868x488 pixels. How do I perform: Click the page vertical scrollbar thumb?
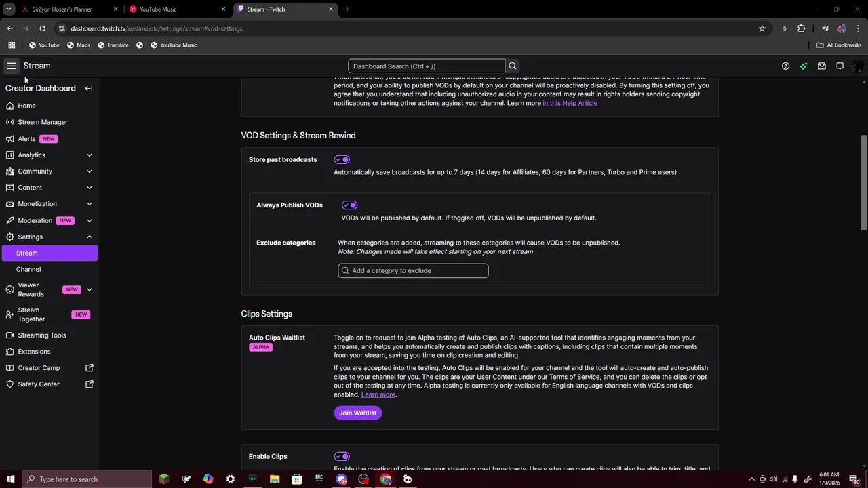864,183
